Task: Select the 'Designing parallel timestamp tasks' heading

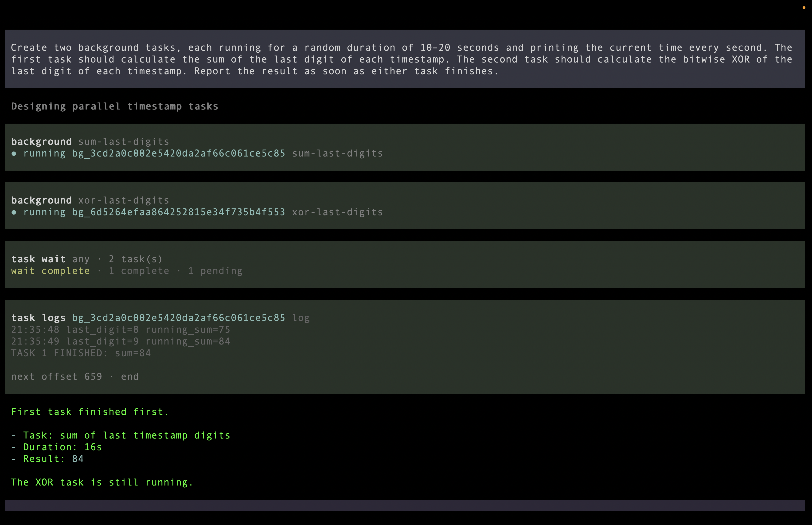Action: [x=114, y=106]
